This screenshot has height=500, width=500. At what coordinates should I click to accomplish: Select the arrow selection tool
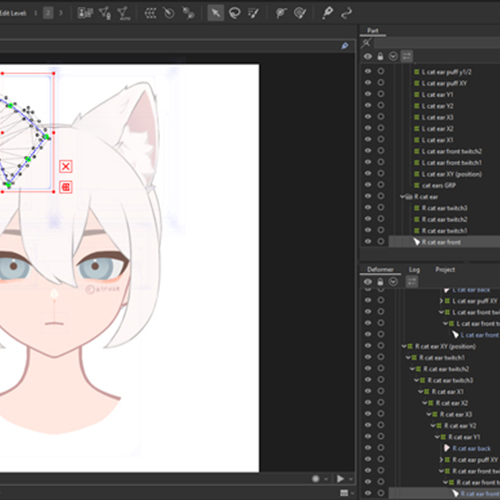pos(216,13)
